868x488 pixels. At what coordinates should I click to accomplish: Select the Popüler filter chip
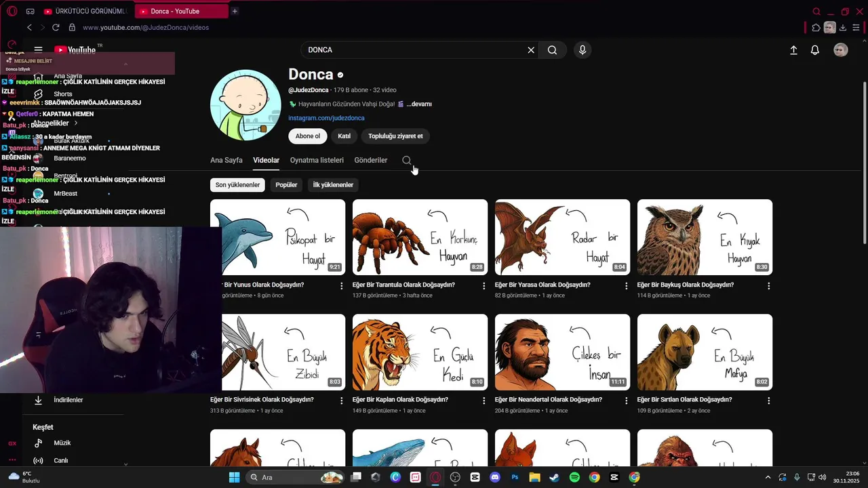pyautogui.click(x=286, y=185)
